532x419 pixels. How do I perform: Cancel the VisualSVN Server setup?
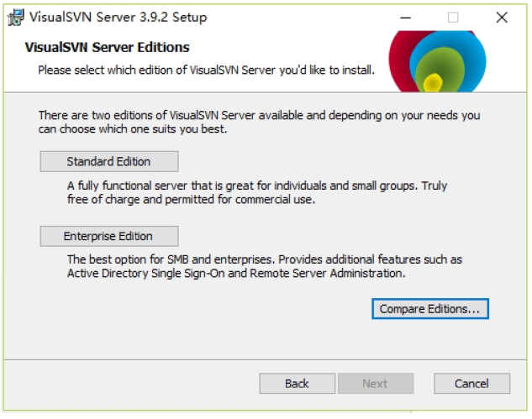[x=471, y=384]
